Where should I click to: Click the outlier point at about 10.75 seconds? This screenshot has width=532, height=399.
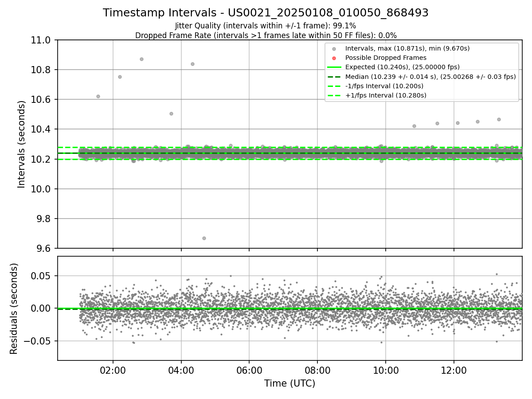120,77
